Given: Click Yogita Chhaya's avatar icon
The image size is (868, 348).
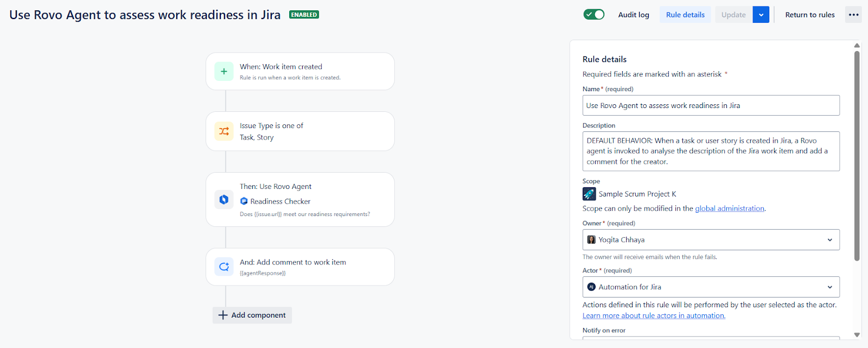Looking at the screenshot, I should tap(591, 239).
